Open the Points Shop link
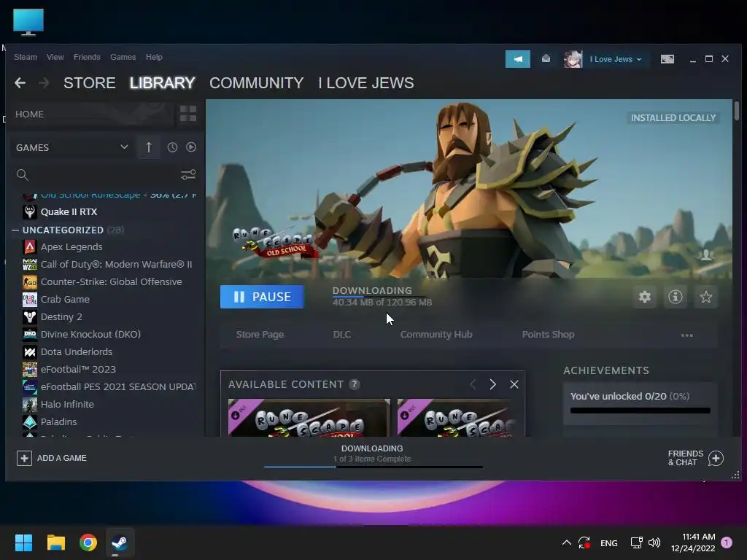Screen dimensions: 747x560 (548, 334)
